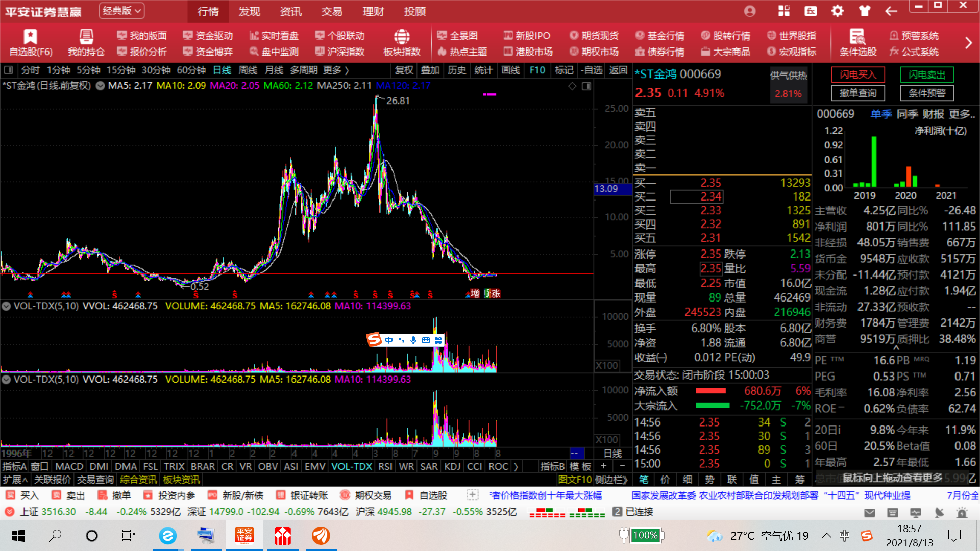Open 预警系统 alert item
Image resolution: width=980 pixels, height=551 pixels.
[914, 35]
